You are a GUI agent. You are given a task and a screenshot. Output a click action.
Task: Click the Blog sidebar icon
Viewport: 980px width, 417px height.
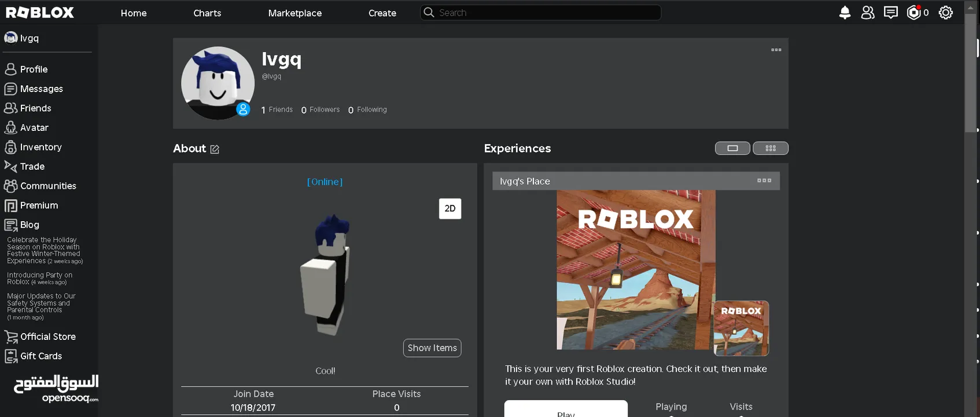coord(10,225)
